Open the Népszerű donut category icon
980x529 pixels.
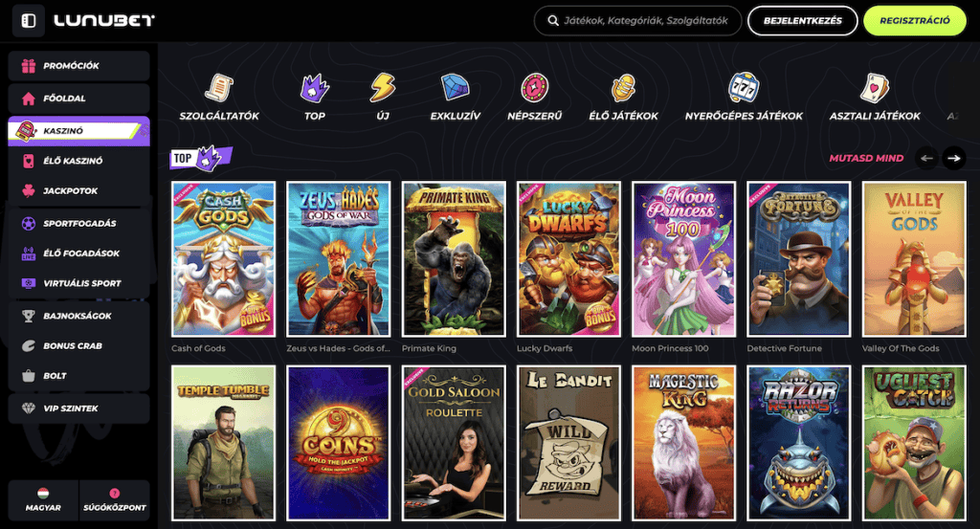click(x=534, y=88)
